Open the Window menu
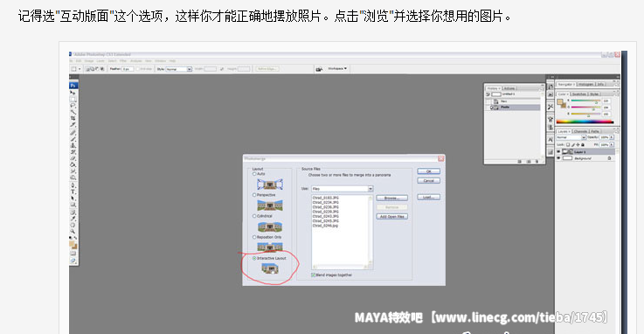The height and width of the screenshot is (334, 644). [160, 61]
